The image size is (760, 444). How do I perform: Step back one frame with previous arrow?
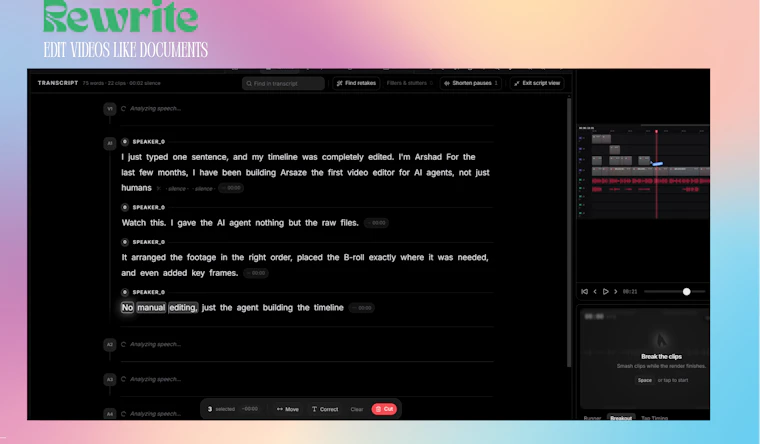click(x=595, y=292)
